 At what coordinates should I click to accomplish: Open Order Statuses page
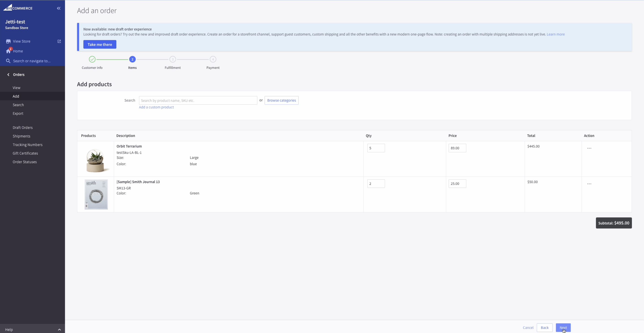[25, 162]
